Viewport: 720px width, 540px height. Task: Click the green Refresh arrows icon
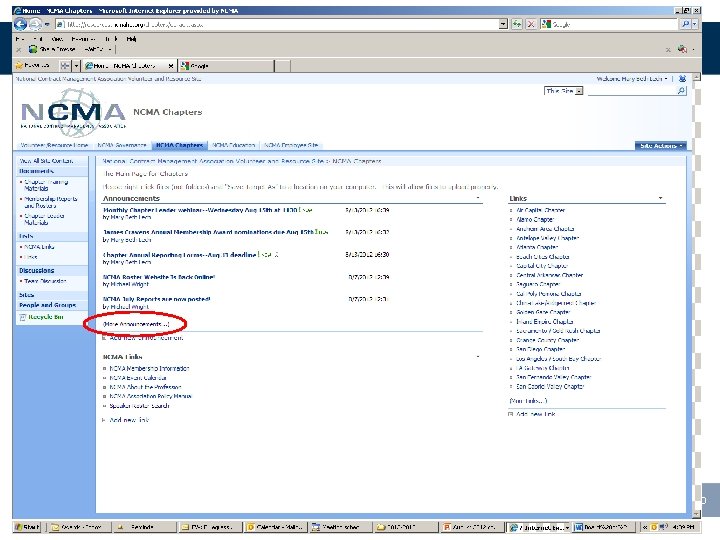point(517,24)
